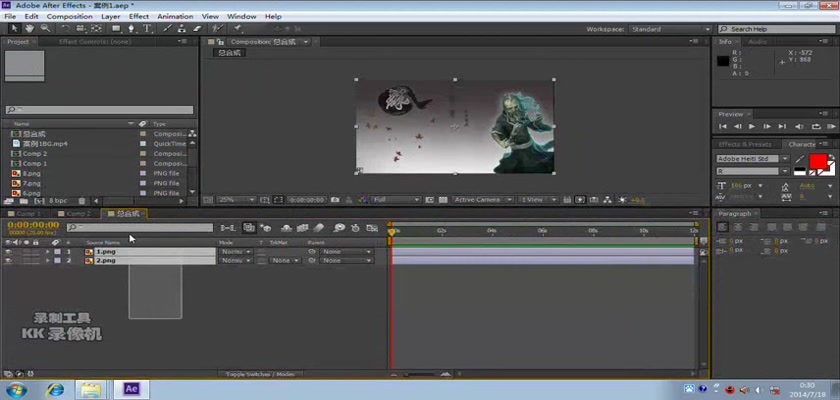
Task: Click the snapshot camera icon in viewer
Action: (335, 200)
